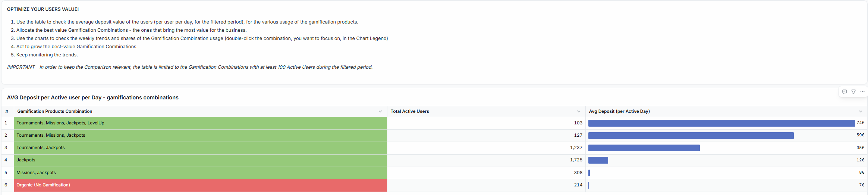868x195 pixels.
Task: Click the chart title AVG Deposit per Active user
Action: click(x=92, y=97)
